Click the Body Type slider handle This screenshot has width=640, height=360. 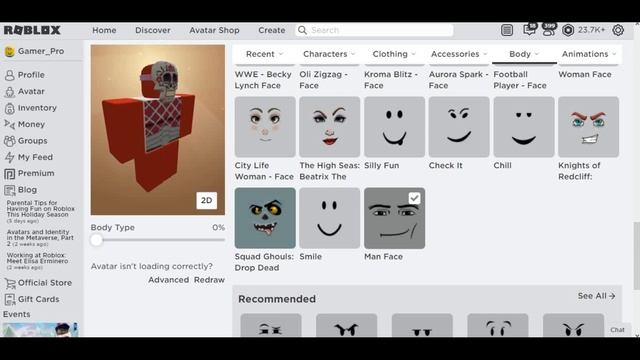[96, 240]
